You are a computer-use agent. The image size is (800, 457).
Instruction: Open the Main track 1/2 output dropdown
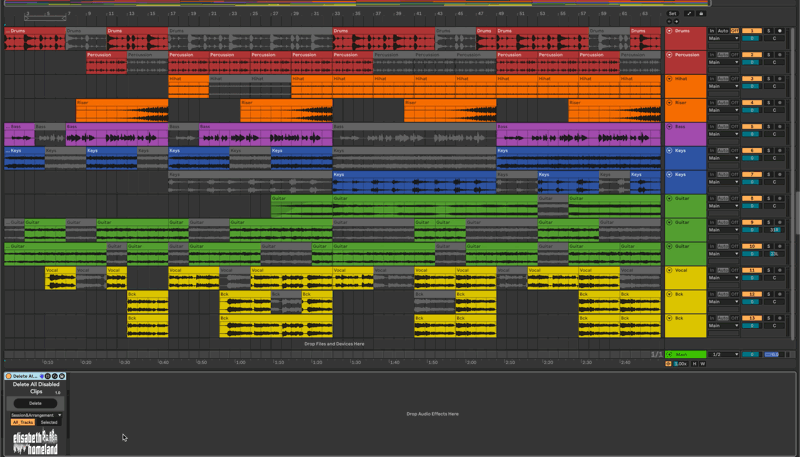(x=723, y=354)
